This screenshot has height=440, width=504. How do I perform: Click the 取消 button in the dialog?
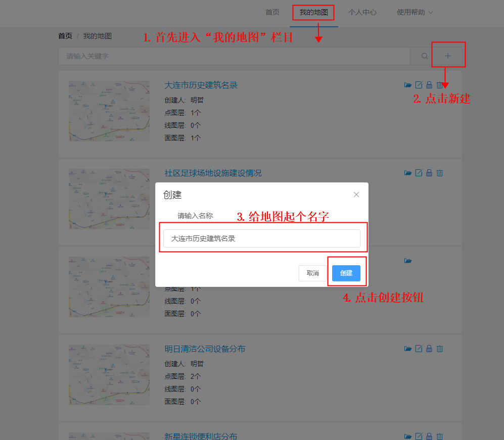click(313, 273)
